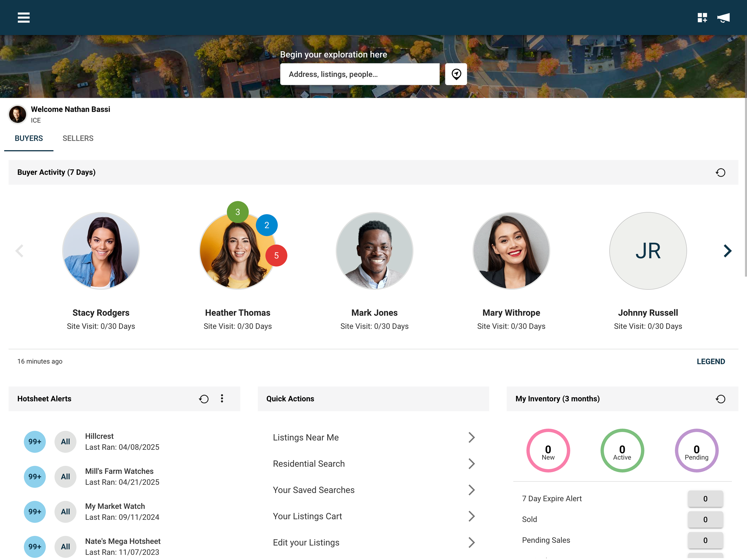Click the Sold count button
The image size is (747, 560).
point(705,520)
